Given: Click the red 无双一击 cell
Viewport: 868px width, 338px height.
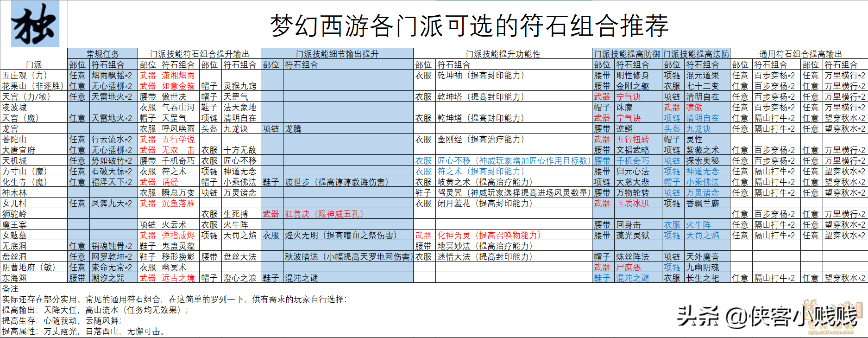Looking at the screenshot, I should pos(180,150).
